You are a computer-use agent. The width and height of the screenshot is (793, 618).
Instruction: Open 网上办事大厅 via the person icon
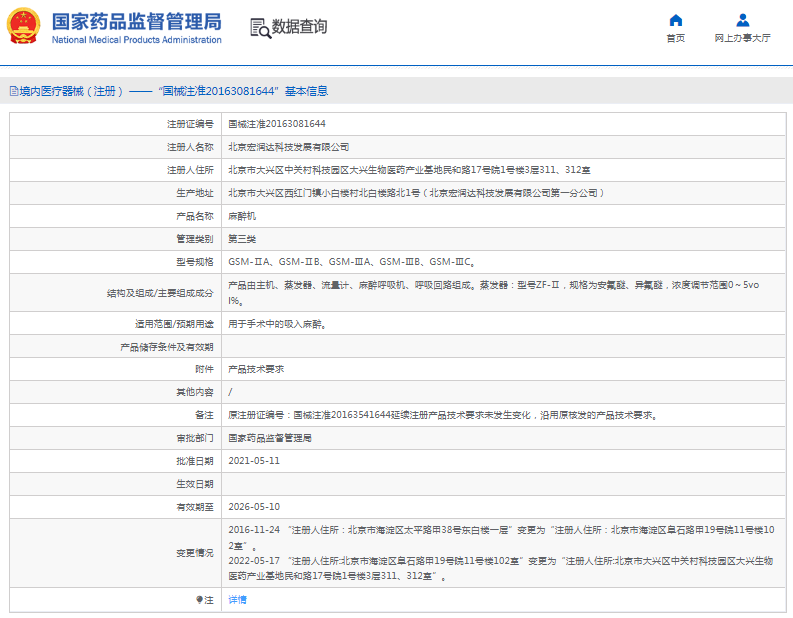click(x=742, y=20)
